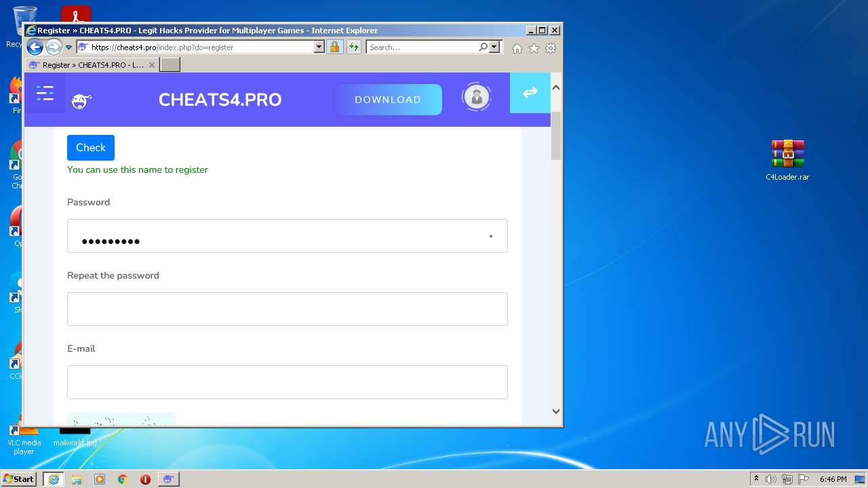The image size is (868, 488).
Task: Click the refresh page icon
Action: point(353,47)
